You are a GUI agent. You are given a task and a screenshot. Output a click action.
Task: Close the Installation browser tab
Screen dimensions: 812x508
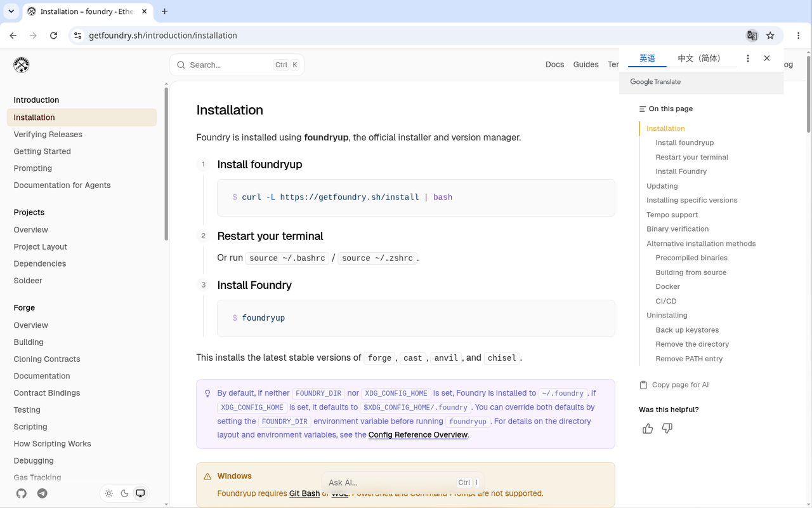tap(145, 11)
